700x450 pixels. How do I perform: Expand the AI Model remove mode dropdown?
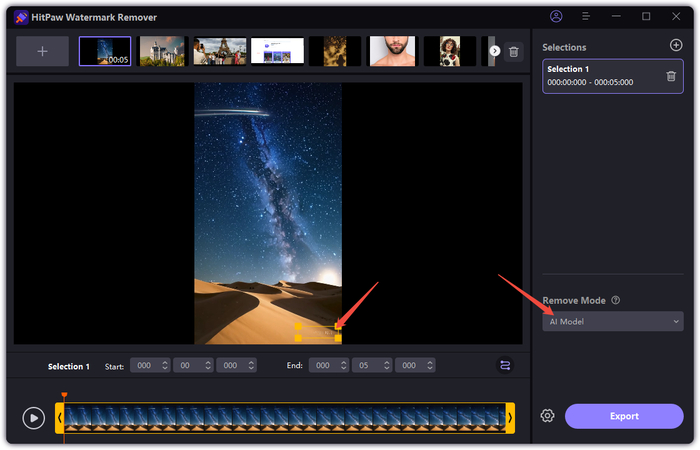pos(612,321)
